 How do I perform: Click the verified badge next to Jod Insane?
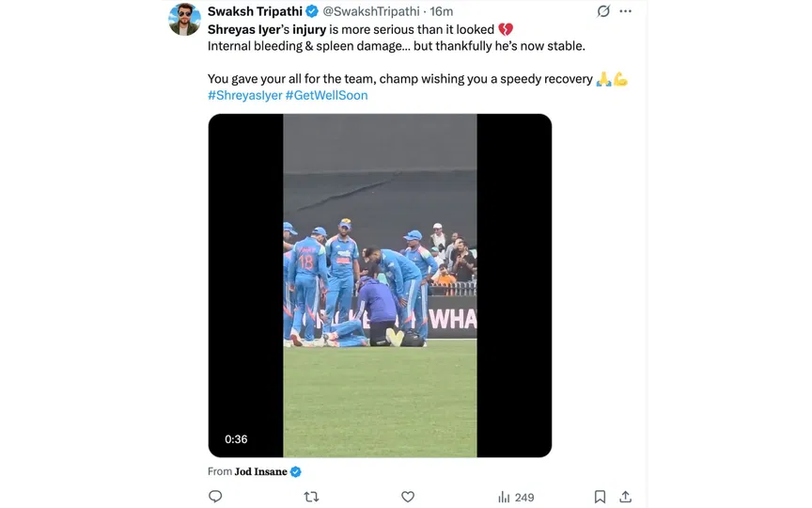tap(296, 471)
